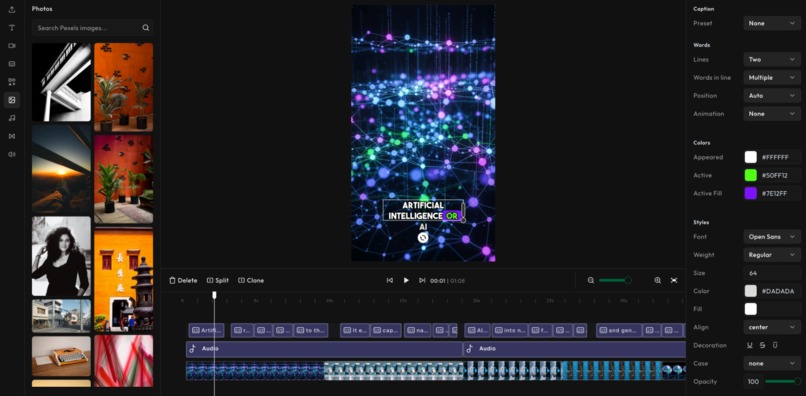
Task: Select the pagoda on yellow wall photo
Action: (x=123, y=280)
